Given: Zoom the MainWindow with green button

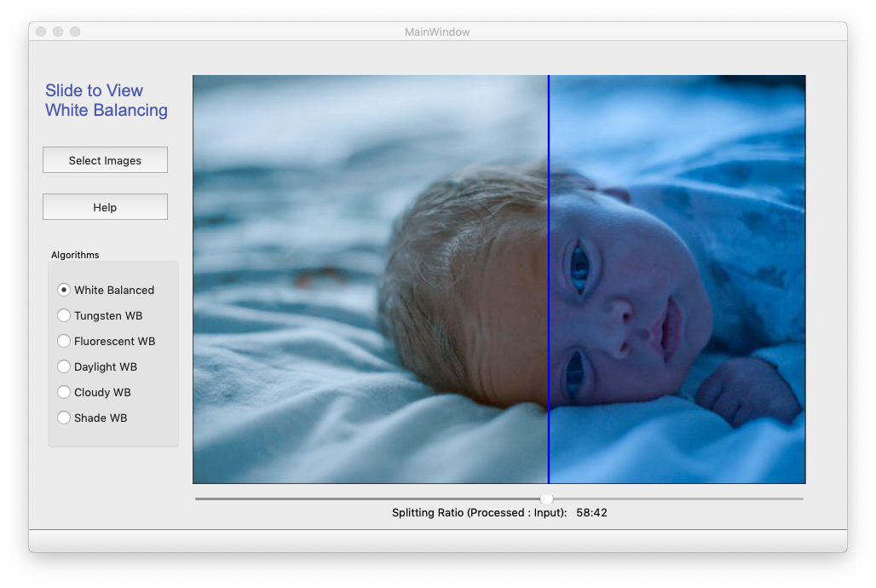Looking at the screenshot, I should (x=75, y=32).
